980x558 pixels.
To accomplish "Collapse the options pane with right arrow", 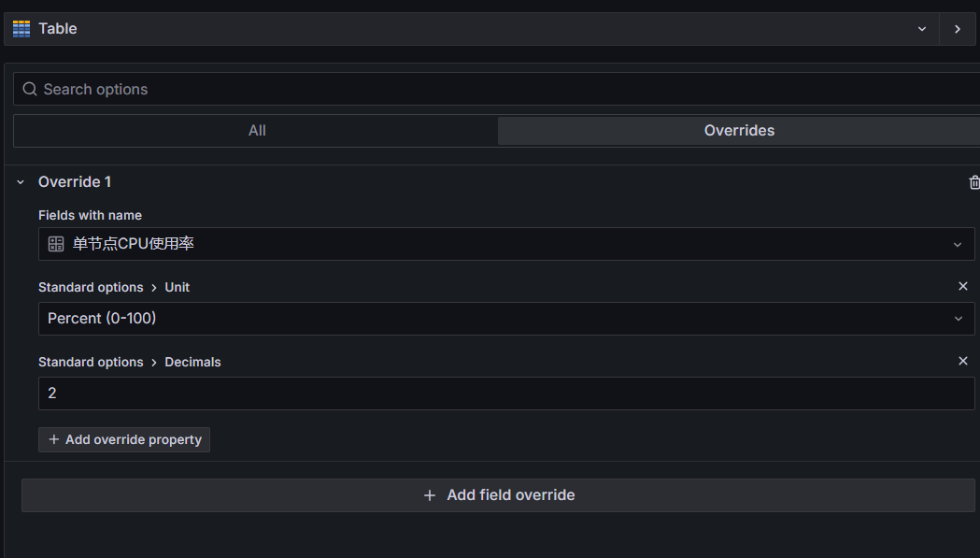I will pyautogui.click(x=957, y=29).
